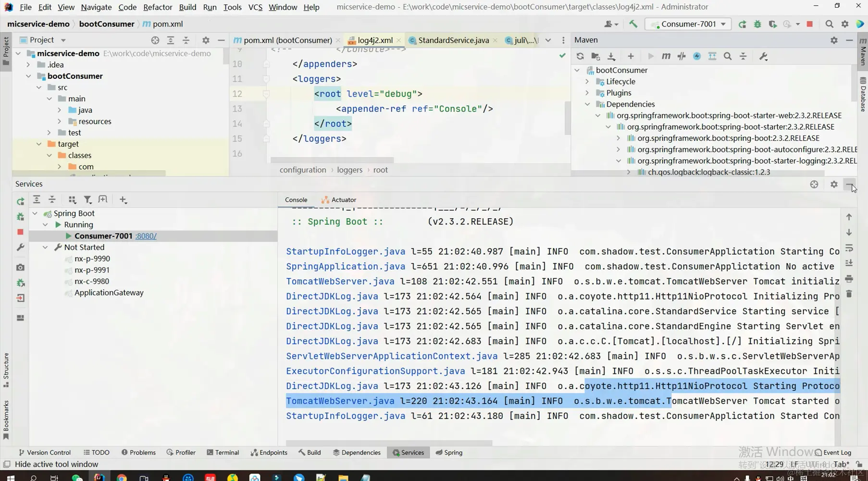The image size is (868, 481).
Task: Open Maven panel settings gear
Action: pos(834,40)
